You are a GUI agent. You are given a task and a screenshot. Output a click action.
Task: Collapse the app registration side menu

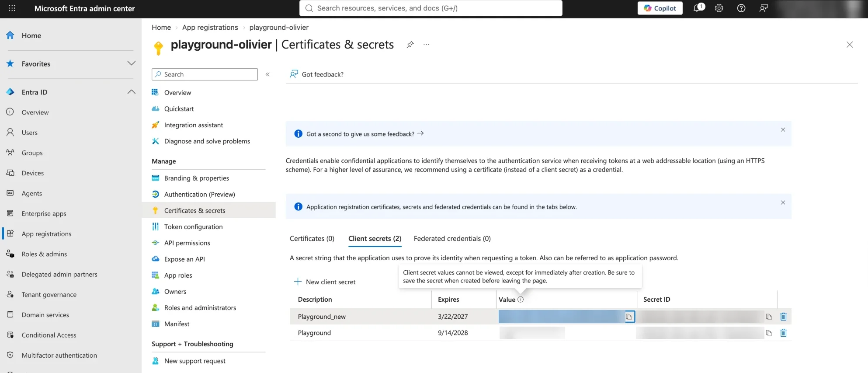[267, 74]
